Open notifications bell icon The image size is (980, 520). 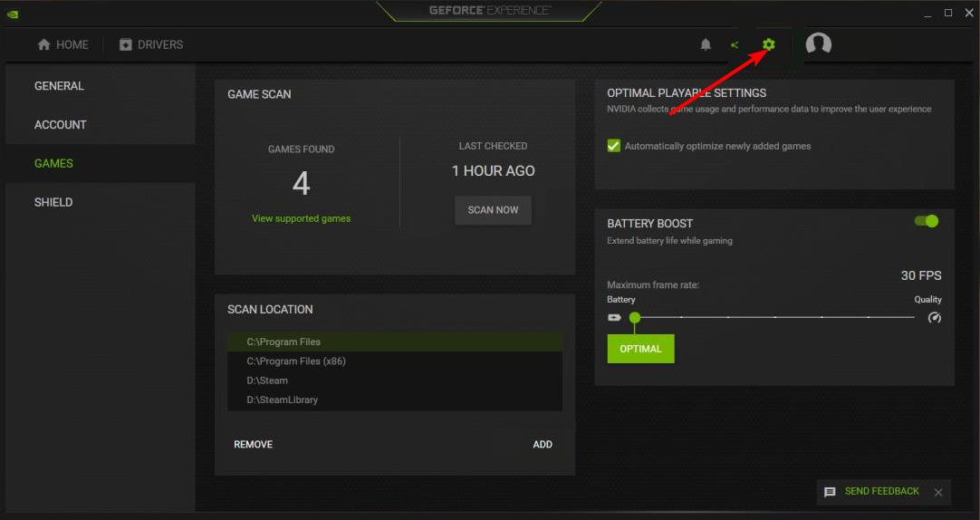point(706,44)
